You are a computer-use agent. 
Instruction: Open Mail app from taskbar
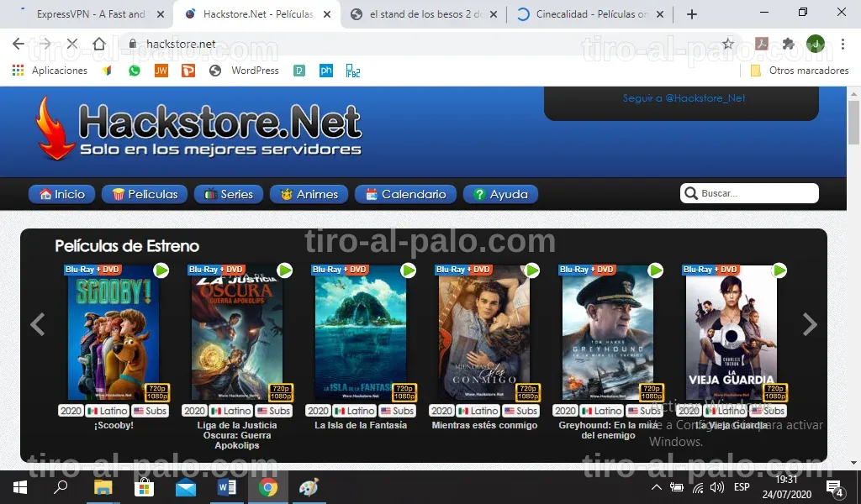tap(186, 487)
